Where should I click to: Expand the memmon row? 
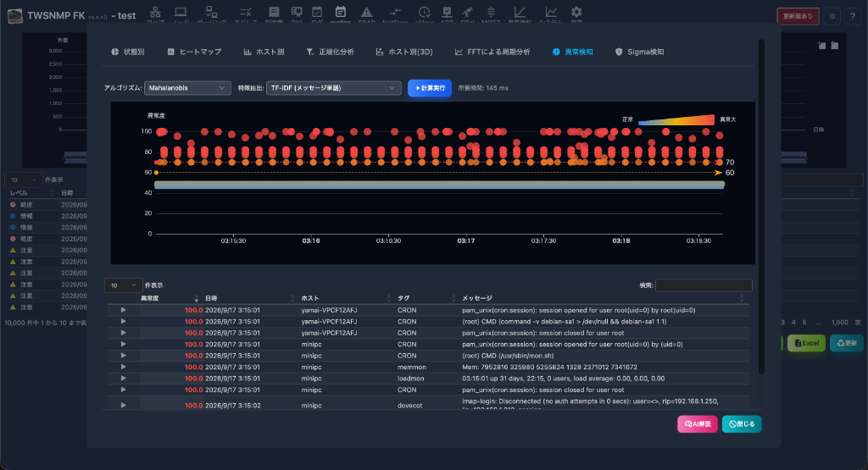(x=124, y=368)
